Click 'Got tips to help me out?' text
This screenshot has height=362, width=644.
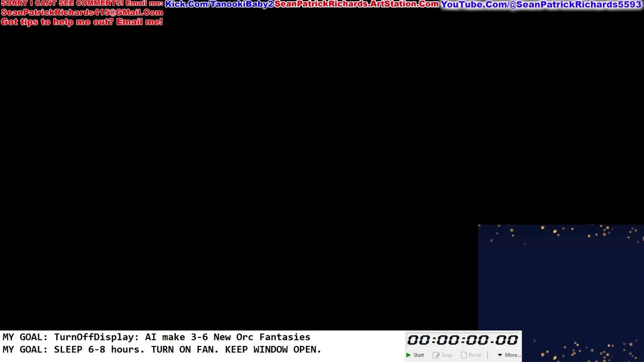tap(57, 22)
